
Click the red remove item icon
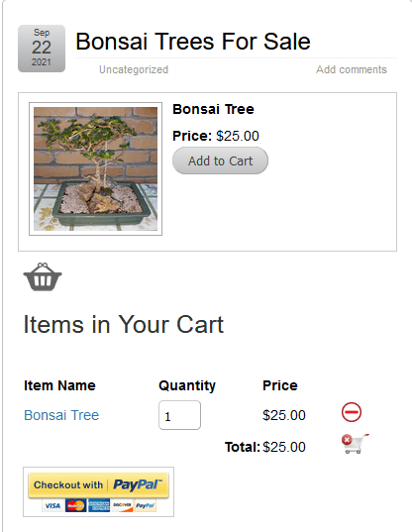tap(352, 412)
